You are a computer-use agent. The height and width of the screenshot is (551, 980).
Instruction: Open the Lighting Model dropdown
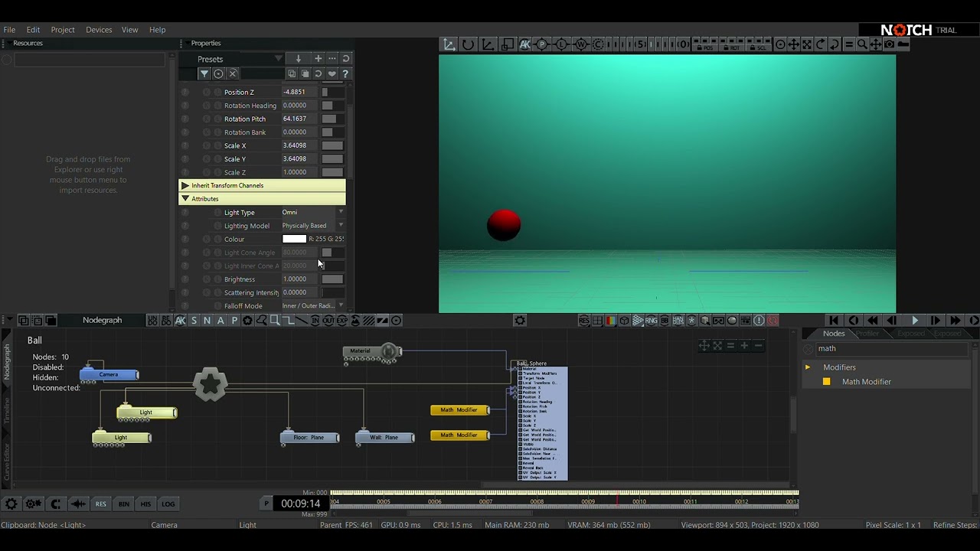pos(312,226)
